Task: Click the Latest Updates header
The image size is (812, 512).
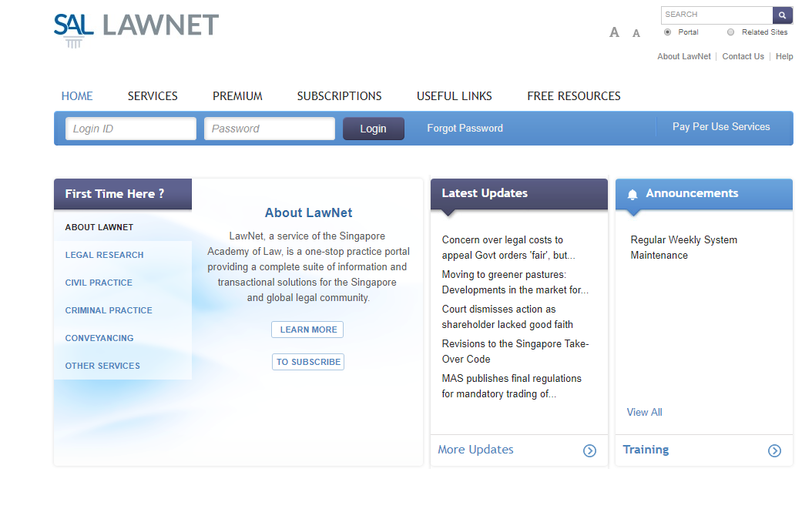Action: point(485,193)
